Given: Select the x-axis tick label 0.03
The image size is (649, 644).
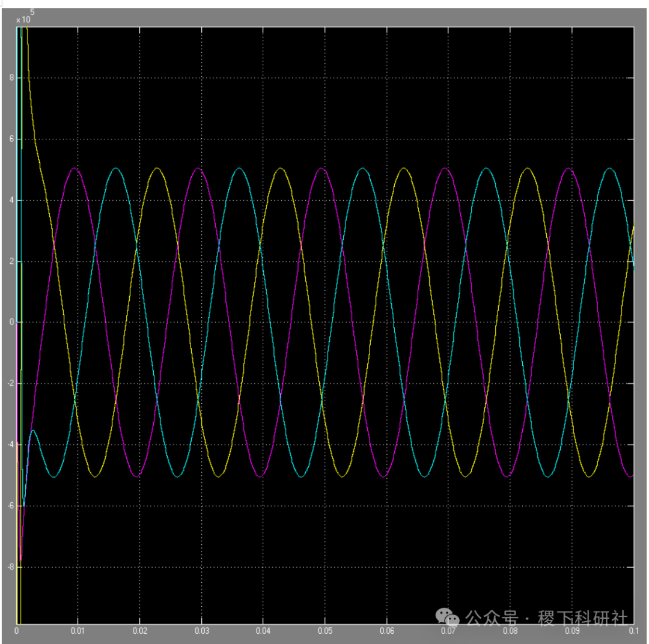Looking at the screenshot, I should (x=201, y=631).
